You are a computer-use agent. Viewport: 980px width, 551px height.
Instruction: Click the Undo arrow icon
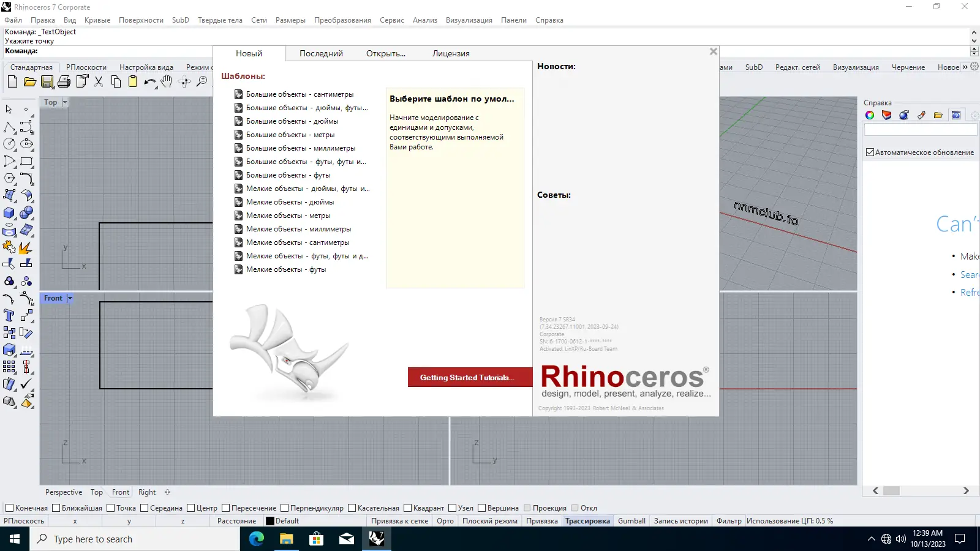(x=150, y=81)
